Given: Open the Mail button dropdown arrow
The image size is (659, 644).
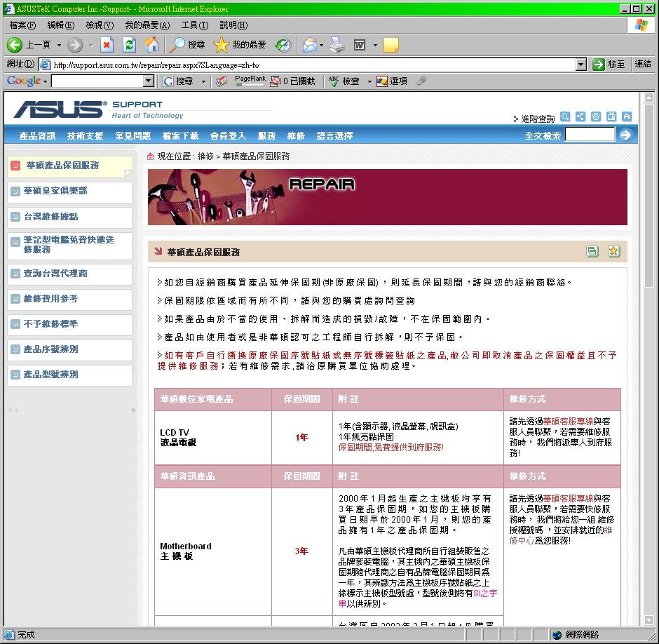Looking at the screenshot, I should tap(322, 45).
